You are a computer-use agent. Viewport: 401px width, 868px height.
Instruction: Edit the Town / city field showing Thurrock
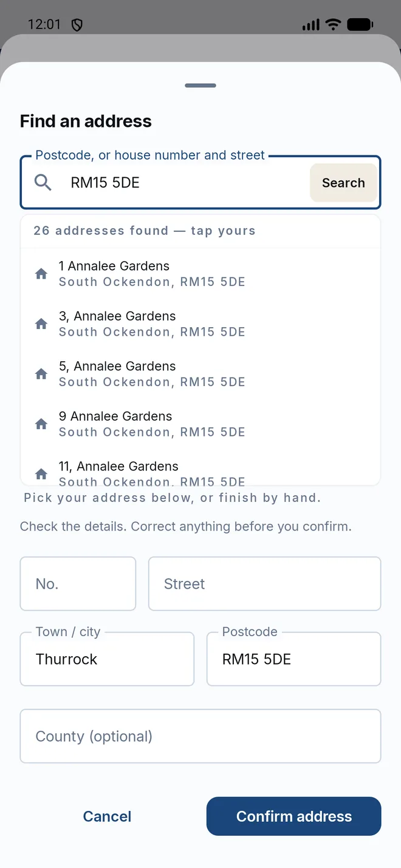107,659
